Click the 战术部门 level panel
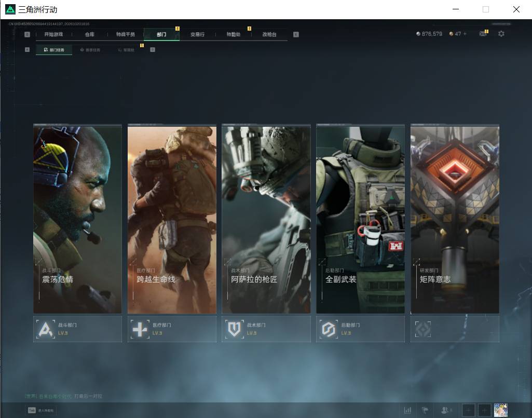The height and width of the screenshot is (418, 532). tap(266, 329)
